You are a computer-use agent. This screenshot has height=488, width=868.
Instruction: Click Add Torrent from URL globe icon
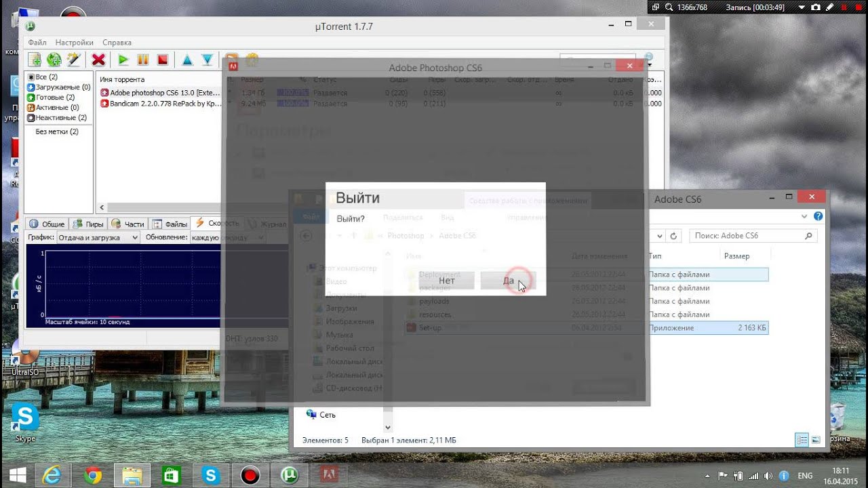click(54, 60)
